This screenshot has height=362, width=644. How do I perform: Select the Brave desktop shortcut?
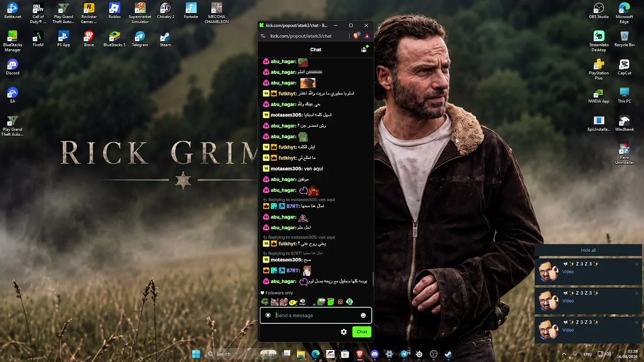click(89, 40)
